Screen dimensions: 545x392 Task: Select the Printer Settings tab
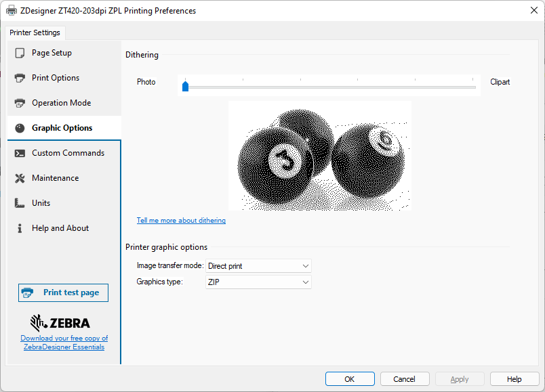point(35,32)
